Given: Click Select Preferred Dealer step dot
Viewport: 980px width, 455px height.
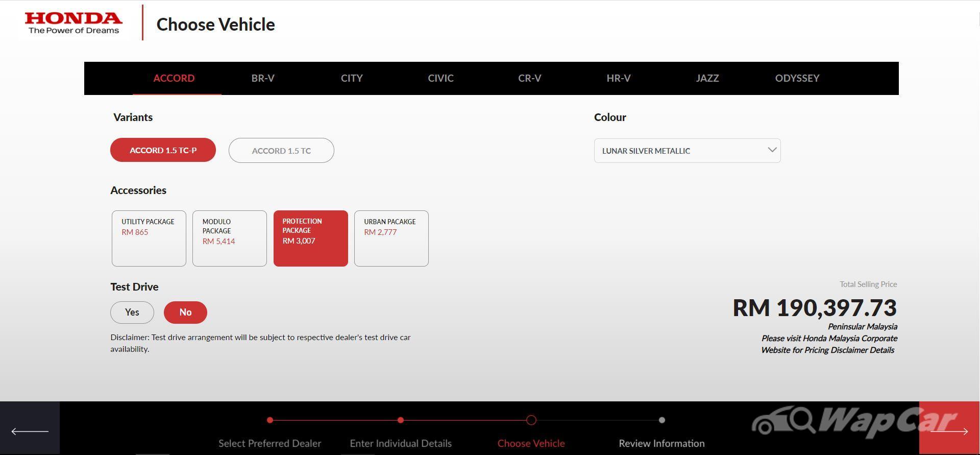Looking at the screenshot, I should coord(270,420).
